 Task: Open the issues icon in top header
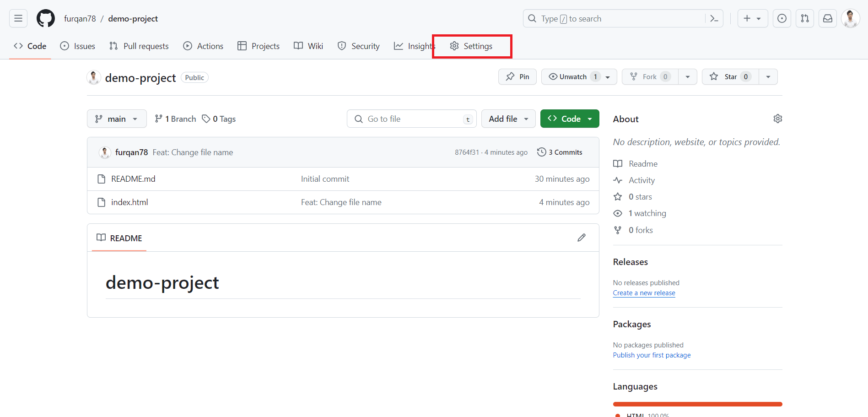(x=782, y=18)
